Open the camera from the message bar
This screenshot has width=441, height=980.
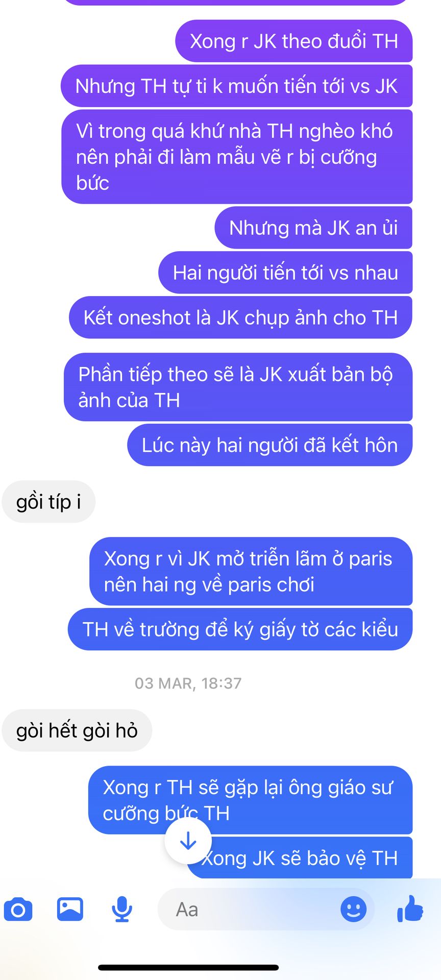(18, 909)
